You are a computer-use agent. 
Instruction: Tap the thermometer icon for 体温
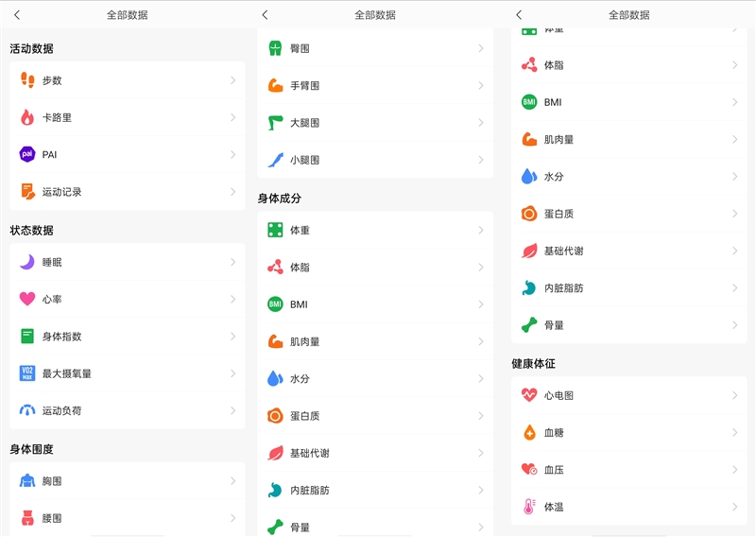click(x=529, y=507)
